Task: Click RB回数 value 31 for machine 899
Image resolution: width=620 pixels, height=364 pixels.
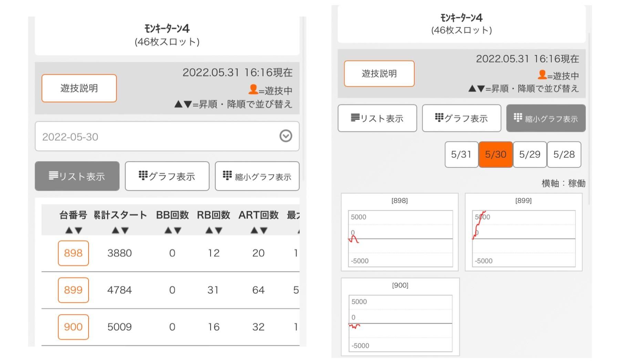Action: pos(213,290)
